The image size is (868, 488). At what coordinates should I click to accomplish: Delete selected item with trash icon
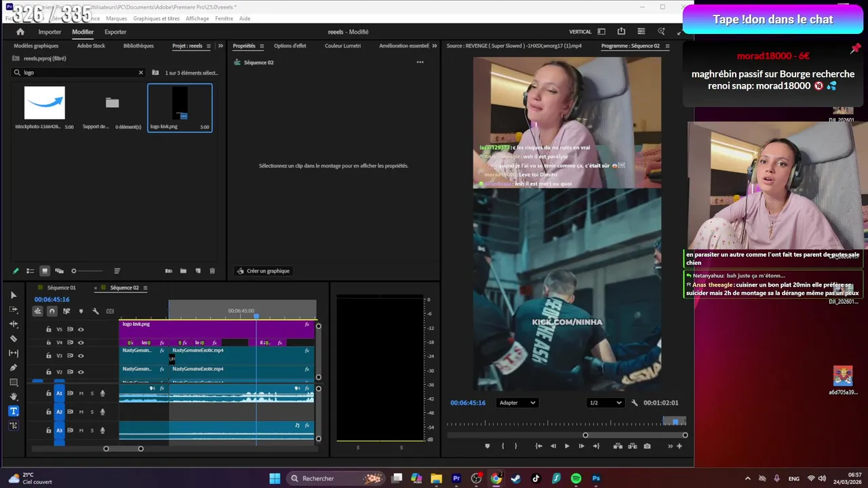point(212,271)
